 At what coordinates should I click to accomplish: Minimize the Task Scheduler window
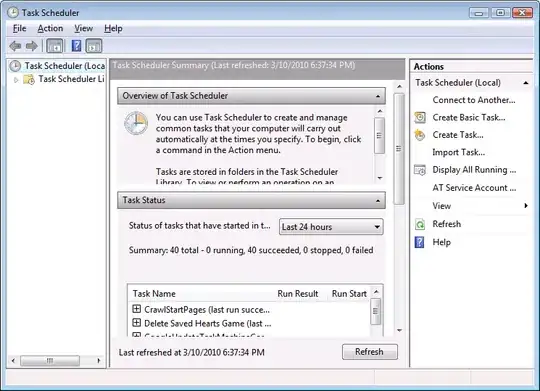click(479, 13)
